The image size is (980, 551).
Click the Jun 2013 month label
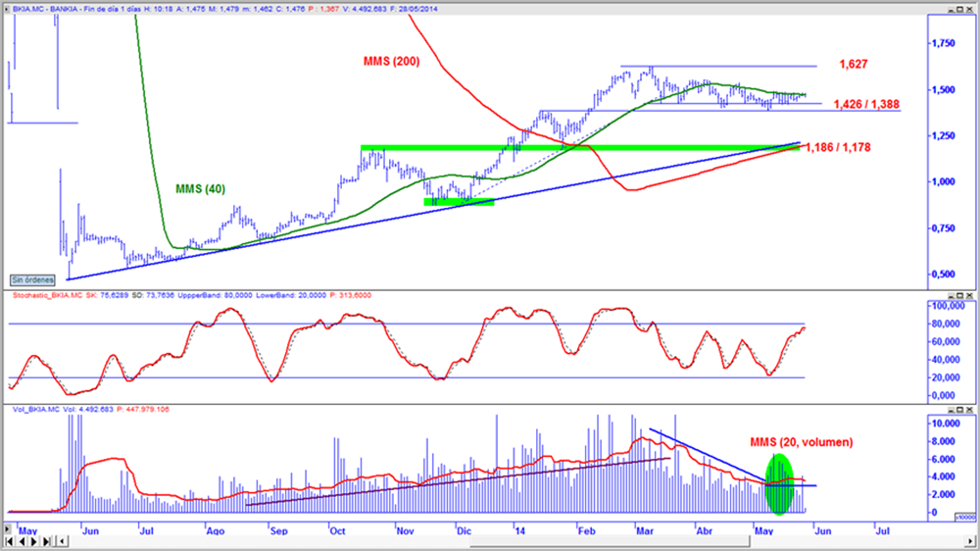tap(90, 531)
